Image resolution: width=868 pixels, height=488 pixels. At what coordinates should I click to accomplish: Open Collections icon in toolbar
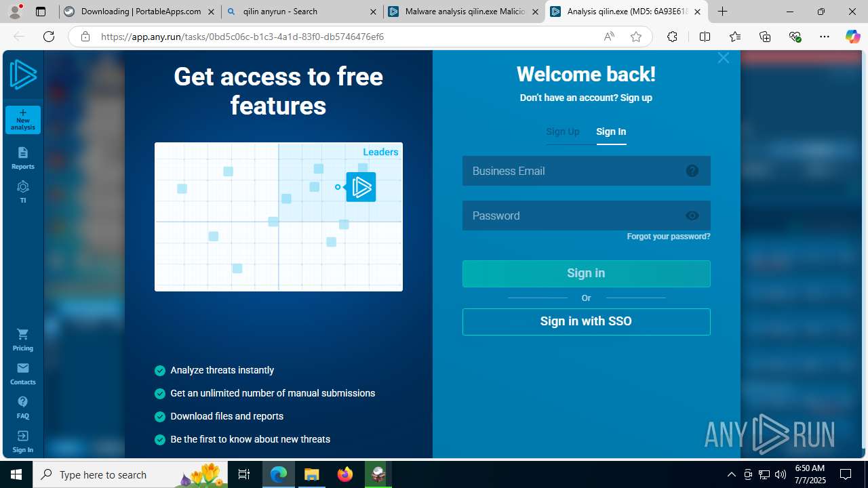click(765, 37)
